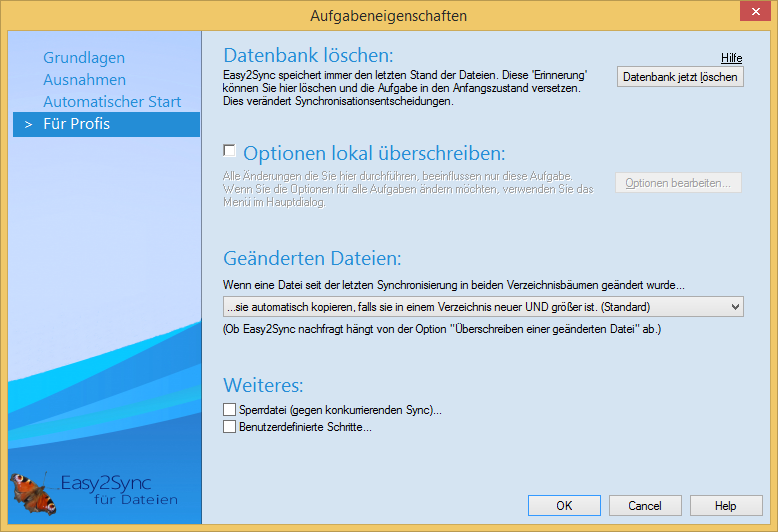
Task: Open the changed files behavior dropdown
Action: 483,307
